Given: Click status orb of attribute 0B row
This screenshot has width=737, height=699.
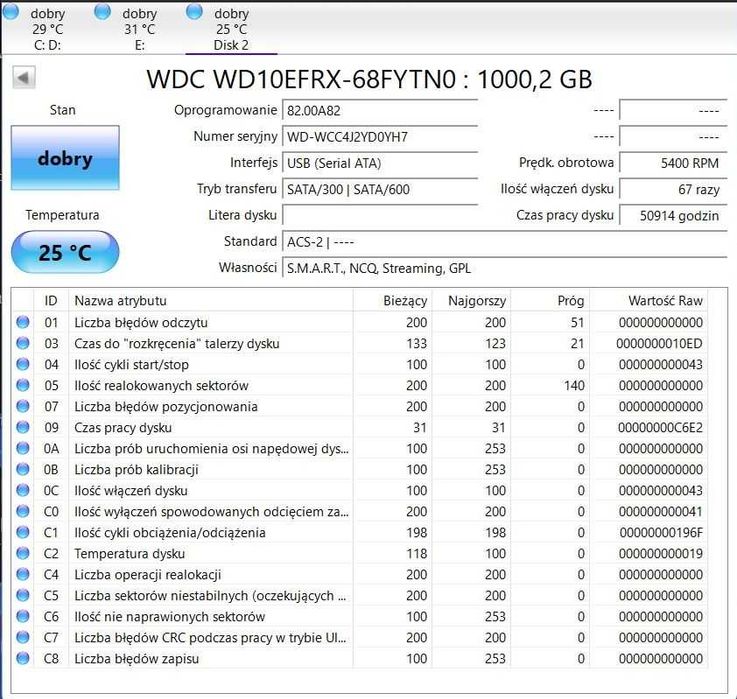Looking at the screenshot, I should [23, 469].
